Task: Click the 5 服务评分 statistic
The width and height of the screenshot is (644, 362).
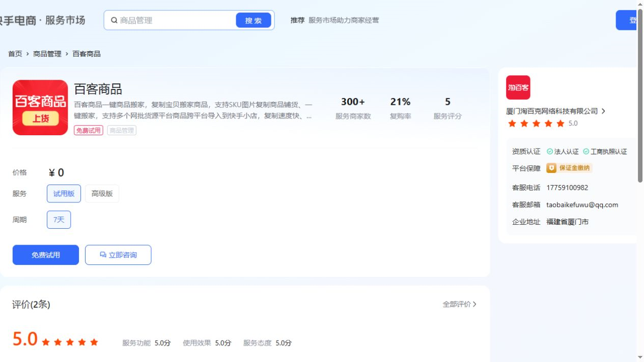Action: 447,108
